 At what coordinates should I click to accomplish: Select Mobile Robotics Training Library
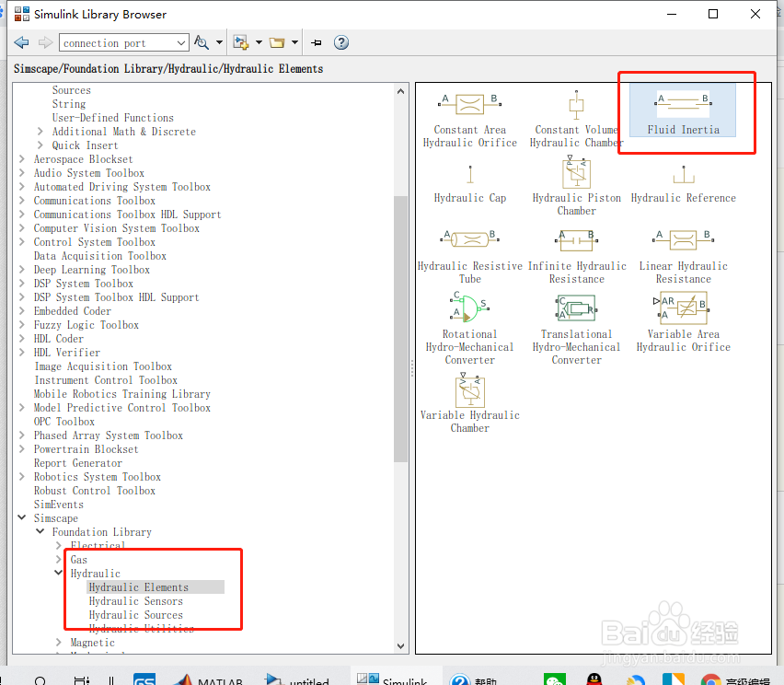(x=122, y=394)
